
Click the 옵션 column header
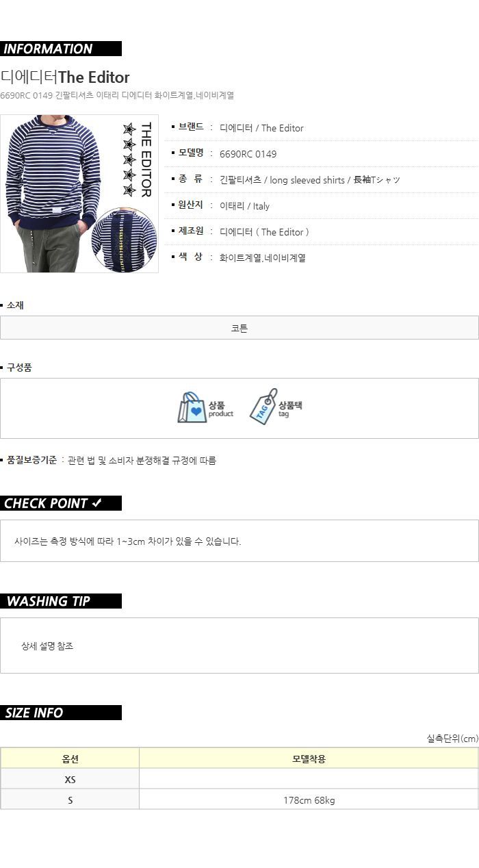(70, 758)
